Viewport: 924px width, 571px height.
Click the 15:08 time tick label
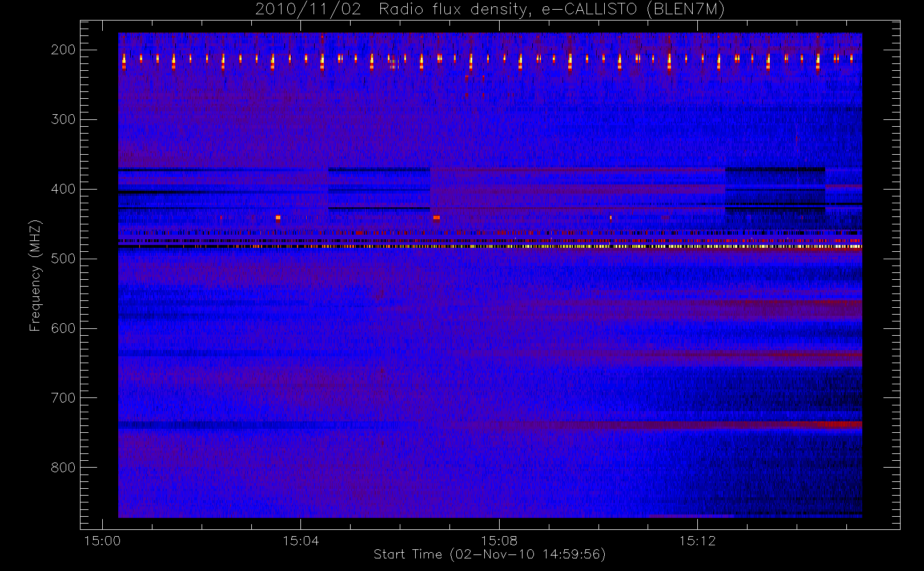pos(499,541)
